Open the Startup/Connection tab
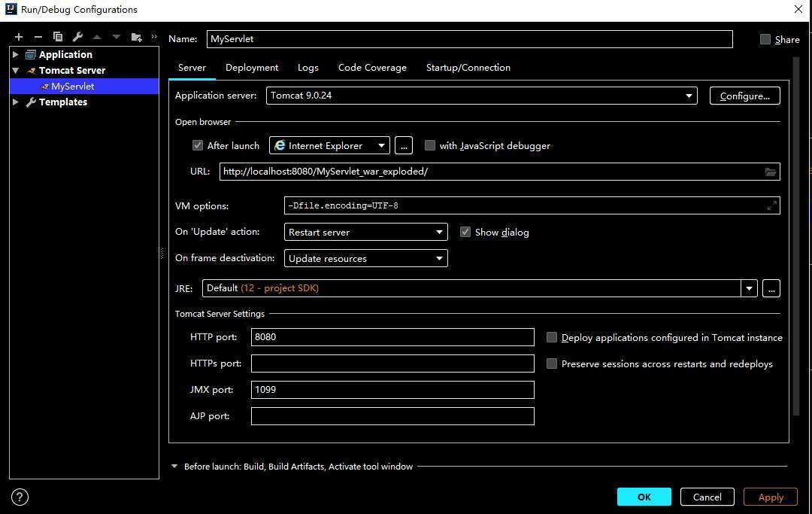The height and width of the screenshot is (514, 812). click(x=468, y=68)
